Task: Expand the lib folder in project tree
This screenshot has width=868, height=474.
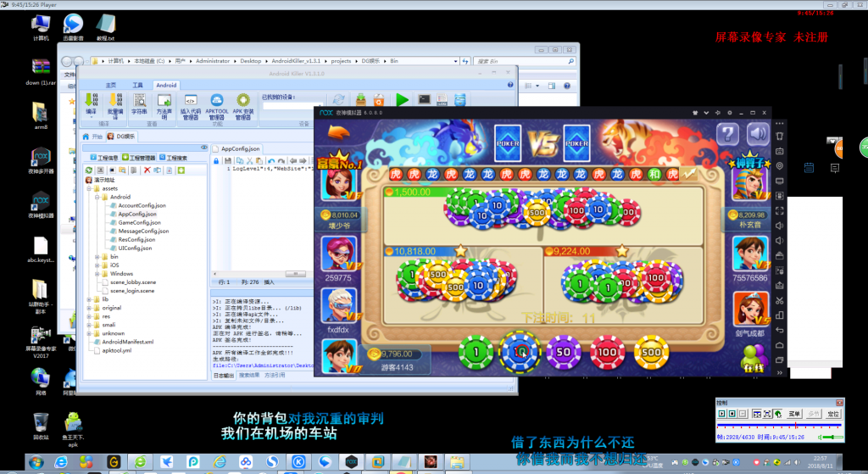Action: coord(89,299)
